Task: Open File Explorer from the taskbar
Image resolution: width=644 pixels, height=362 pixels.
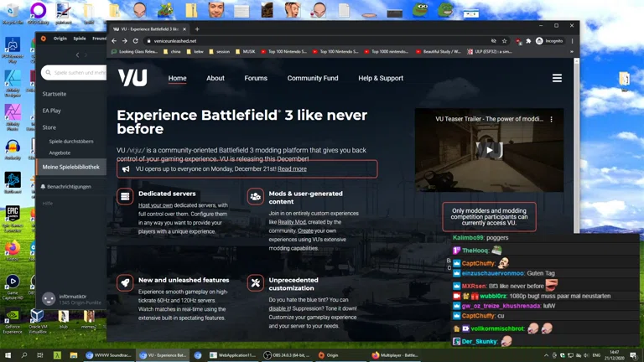Action: click(74, 355)
